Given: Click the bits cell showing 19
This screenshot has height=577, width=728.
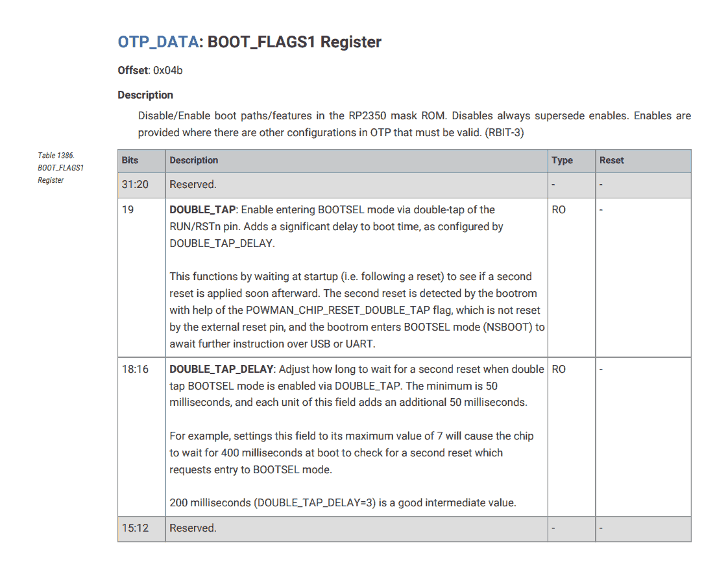Looking at the screenshot, I should (128, 210).
